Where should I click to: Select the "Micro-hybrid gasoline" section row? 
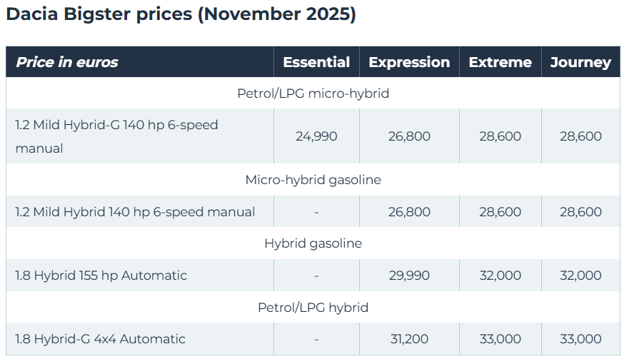313,180
